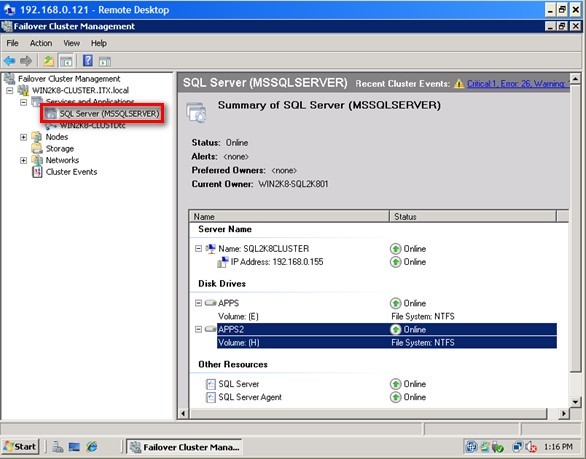Select SQL Server (MSSQLSERVER) in the tree
This screenshot has height=459, width=586.
coord(109,114)
